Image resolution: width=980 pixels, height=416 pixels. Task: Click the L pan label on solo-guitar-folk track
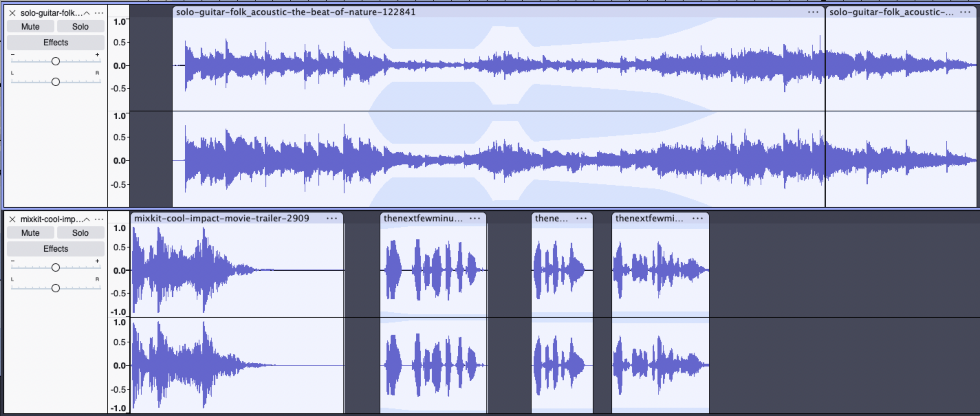pyautogui.click(x=13, y=73)
